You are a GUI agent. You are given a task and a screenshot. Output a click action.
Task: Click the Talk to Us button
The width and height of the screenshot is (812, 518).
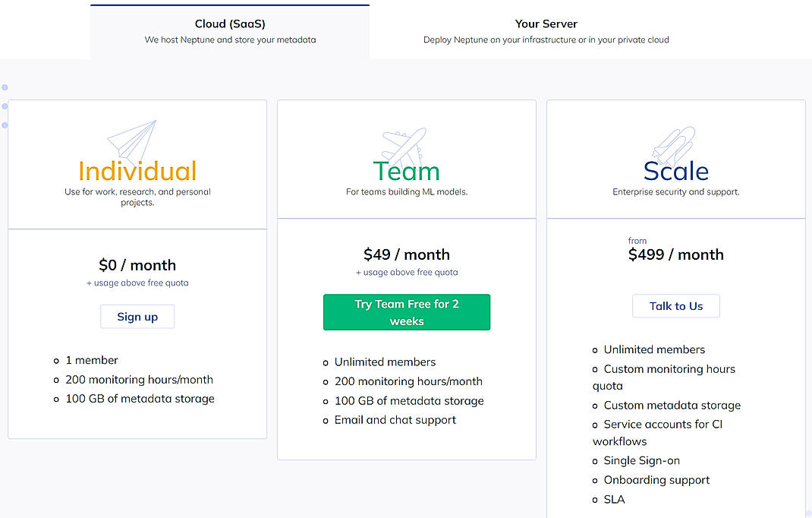[x=675, y=306]
